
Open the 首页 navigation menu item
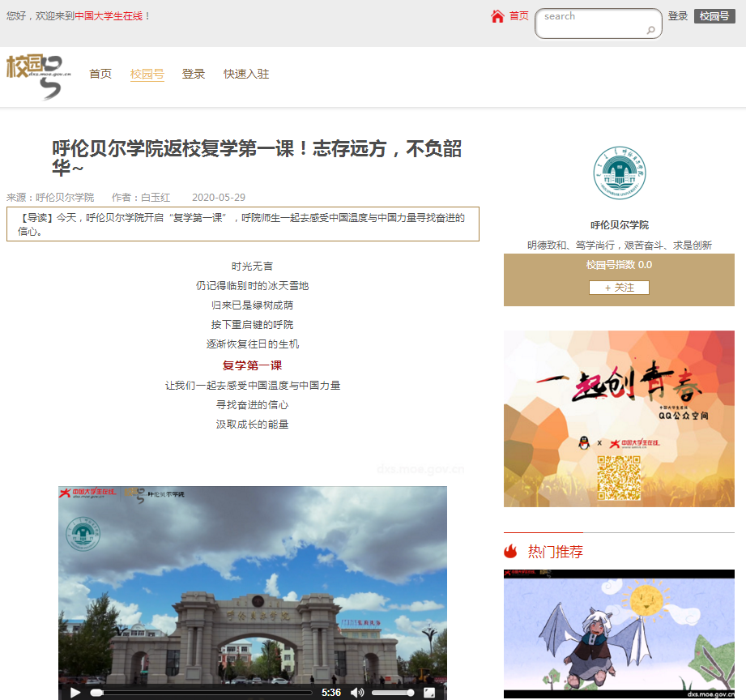coord(100,74)
